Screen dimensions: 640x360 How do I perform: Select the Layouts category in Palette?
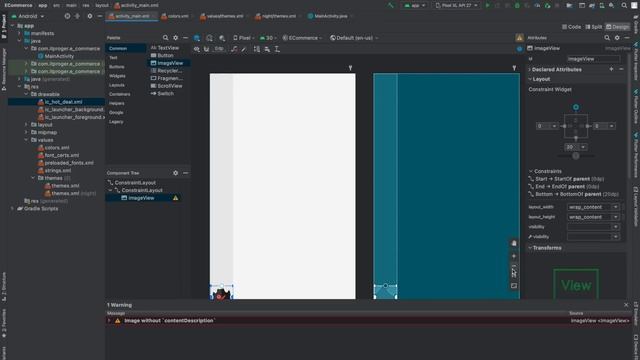[x=117, y=85]
